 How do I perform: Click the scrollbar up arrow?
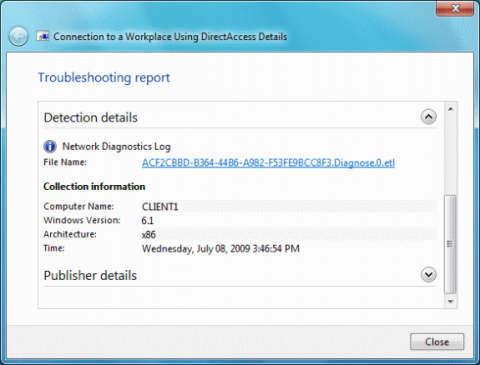(451, 109)
